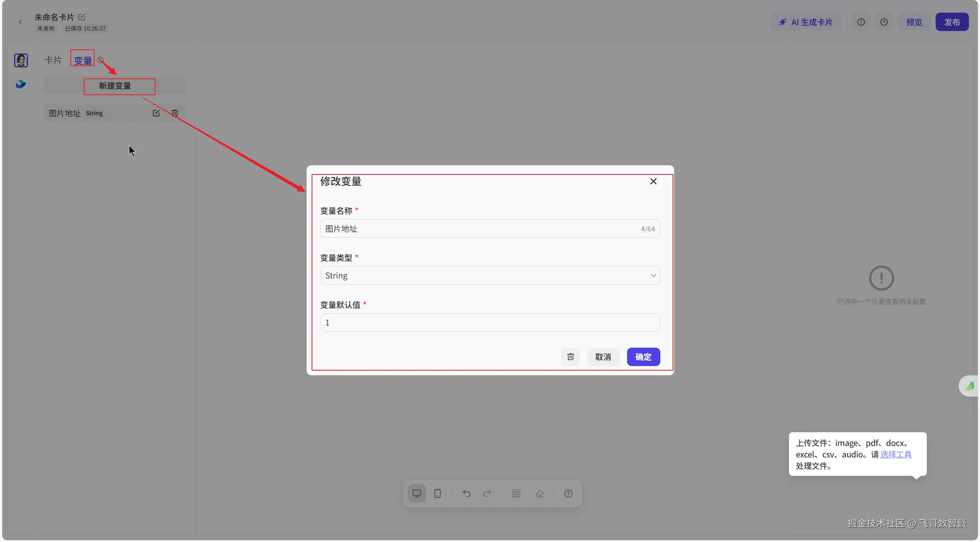Image resolution: width=980 pixels, height=542 pixels.
Task: Go back using the left chevron
Action: (21, 22)
